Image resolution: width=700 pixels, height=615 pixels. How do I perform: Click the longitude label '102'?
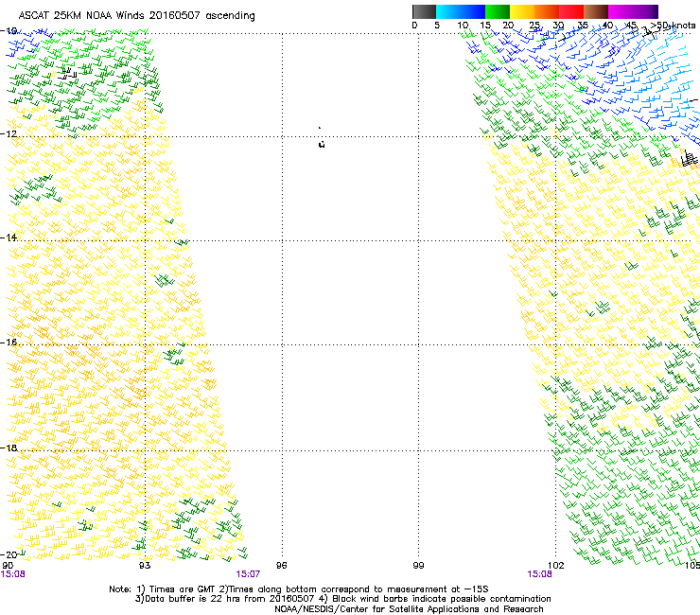(556, 566)
